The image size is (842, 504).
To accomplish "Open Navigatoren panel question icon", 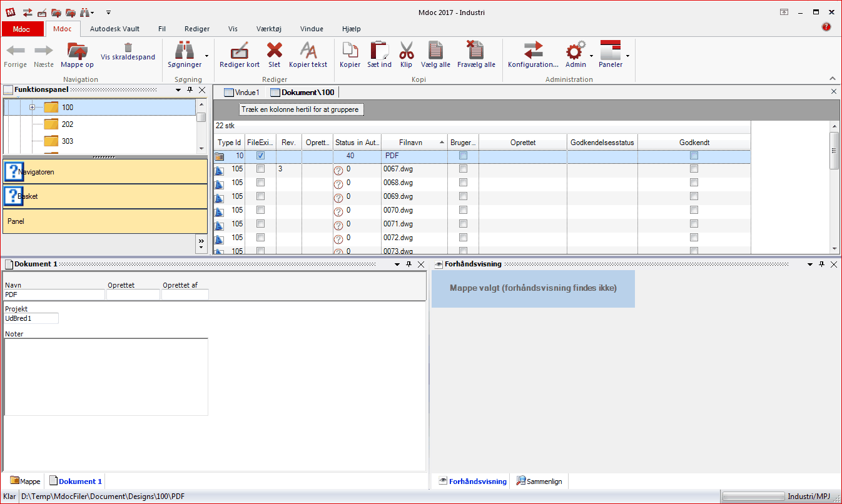I will click(x=13, y=171).
